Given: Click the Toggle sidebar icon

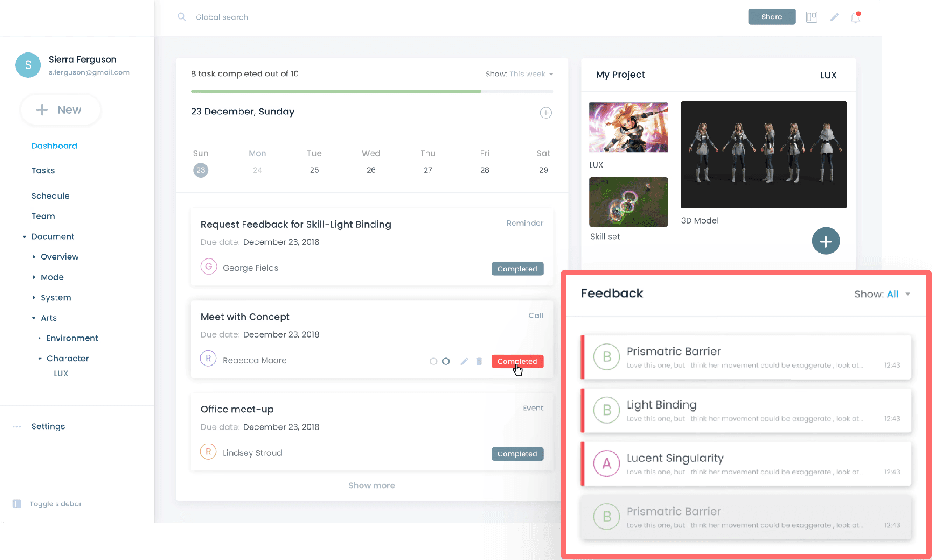Looking at the screenshot, I should click(16, 503).
